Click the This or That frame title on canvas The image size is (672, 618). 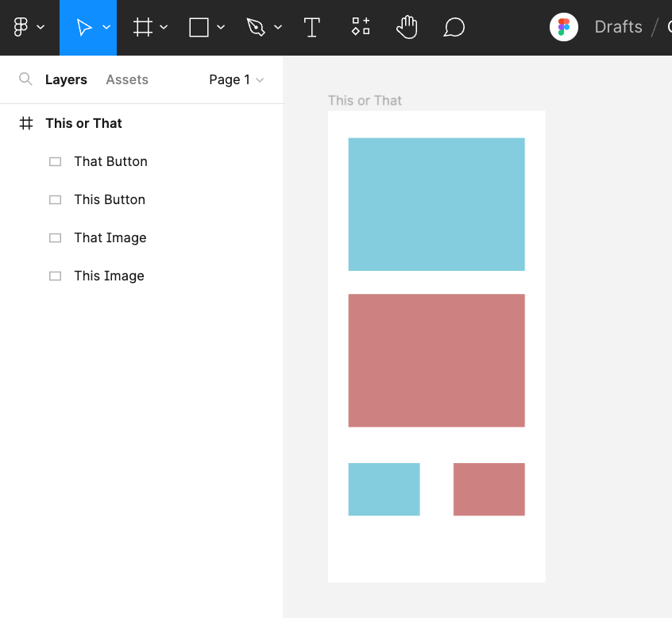pyautogui.click(x=365, y=101)
